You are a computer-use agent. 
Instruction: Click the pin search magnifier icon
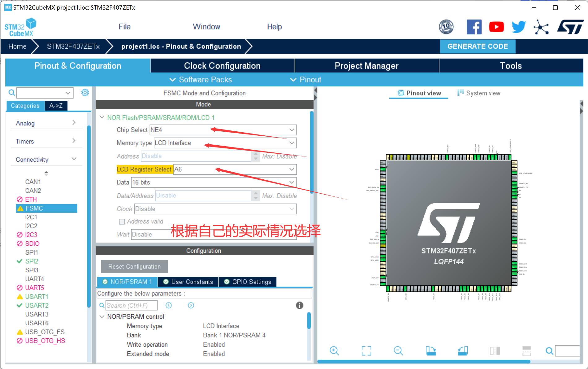pos(549,351)
